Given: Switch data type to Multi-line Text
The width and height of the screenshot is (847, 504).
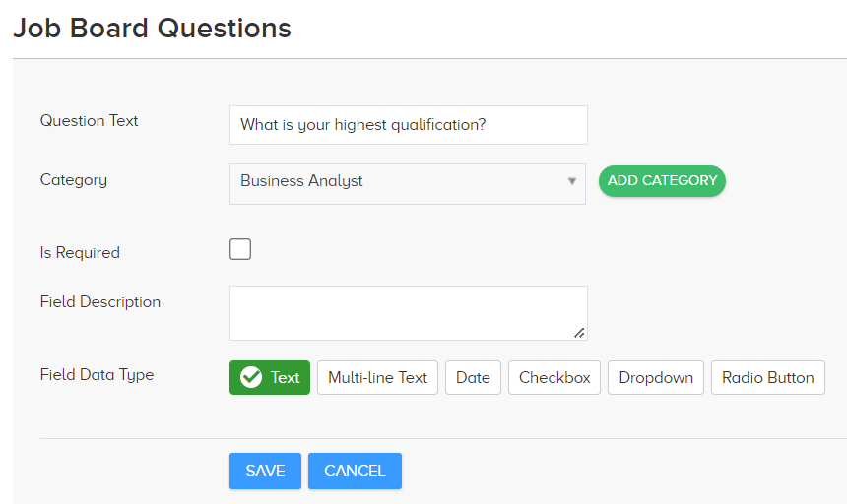Looking at the screenshot, I should pyautogui.click(x=377, y=378).
